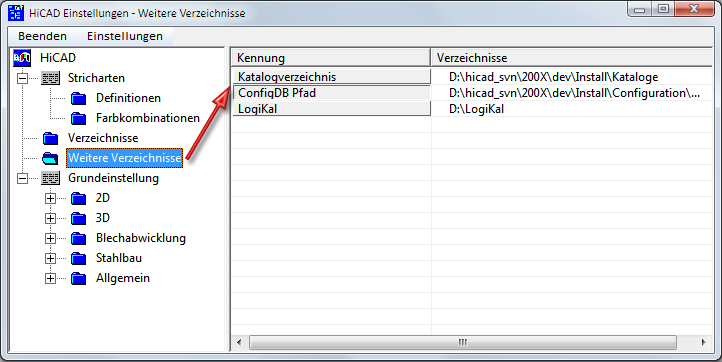Select Verzeichnisse tree entry
Image resolution: width=722 pixels, height=362 pixels.
tap(103, 138)
